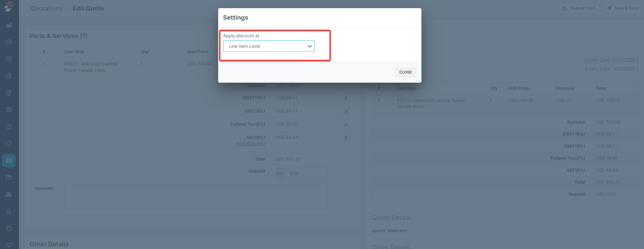Open the calendar icon in sidebar
Image resolution: width=644 pixels, height=249 pixels.
(9, 59)
